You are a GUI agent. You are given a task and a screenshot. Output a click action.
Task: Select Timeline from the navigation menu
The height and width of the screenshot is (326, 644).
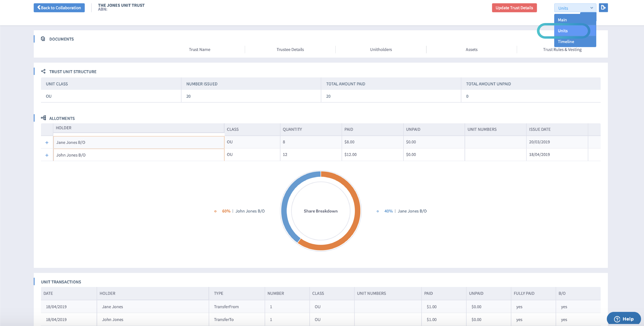pyautogui.click(x=566, y=41)
